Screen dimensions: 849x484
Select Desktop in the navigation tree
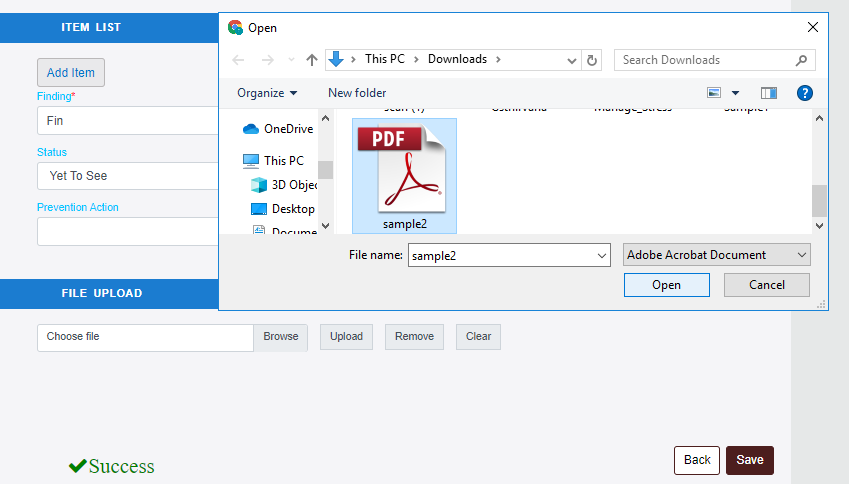292,209
